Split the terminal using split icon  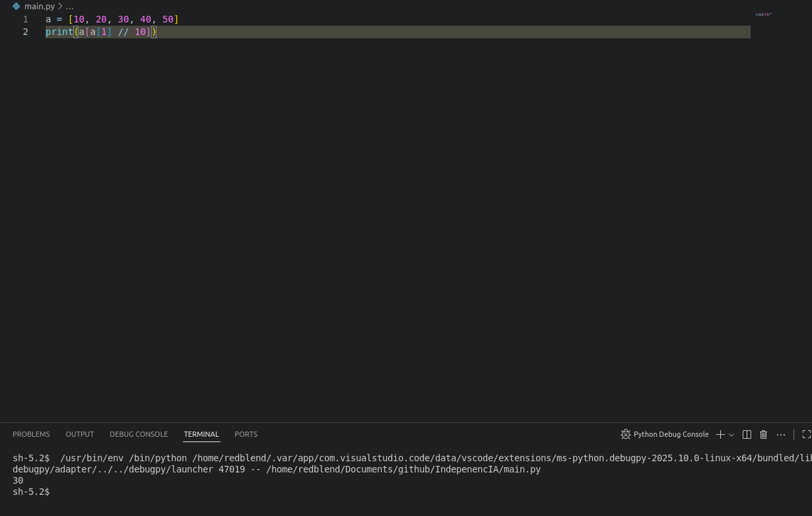pos(747,434)
